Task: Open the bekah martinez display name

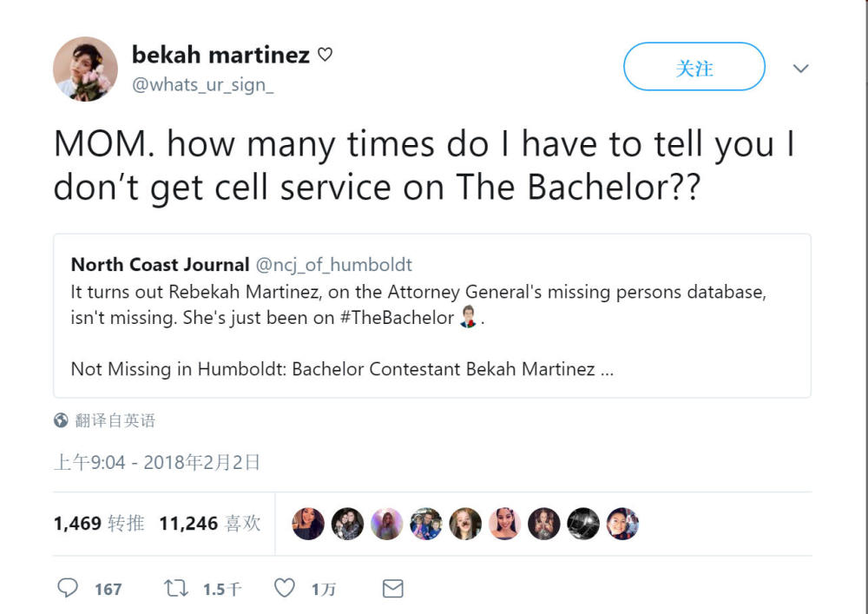Action: click(x=220, y=54)
